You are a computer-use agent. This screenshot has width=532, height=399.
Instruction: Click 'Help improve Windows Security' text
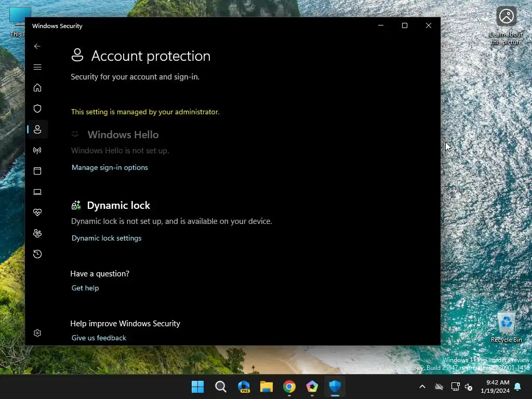point(125,324)
